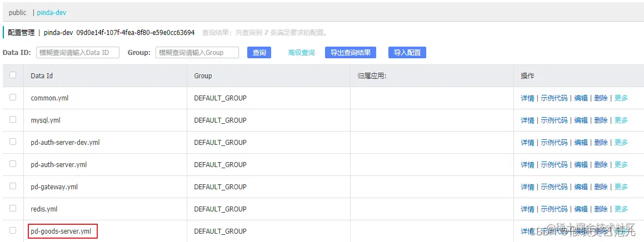View 示例代码 for pd-auth-server.yml
The height and width of the screenshot is (242, 644).
click(x=554, y=164)
